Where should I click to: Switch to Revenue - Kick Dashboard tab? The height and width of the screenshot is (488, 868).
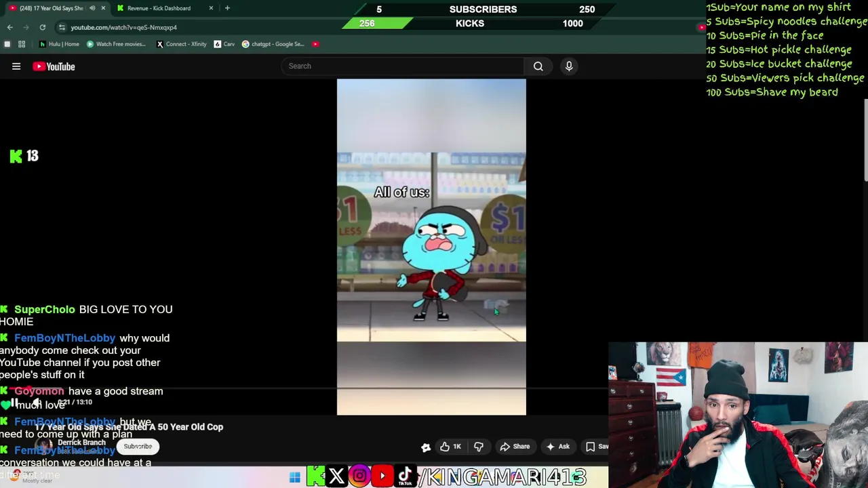point(159,8)
